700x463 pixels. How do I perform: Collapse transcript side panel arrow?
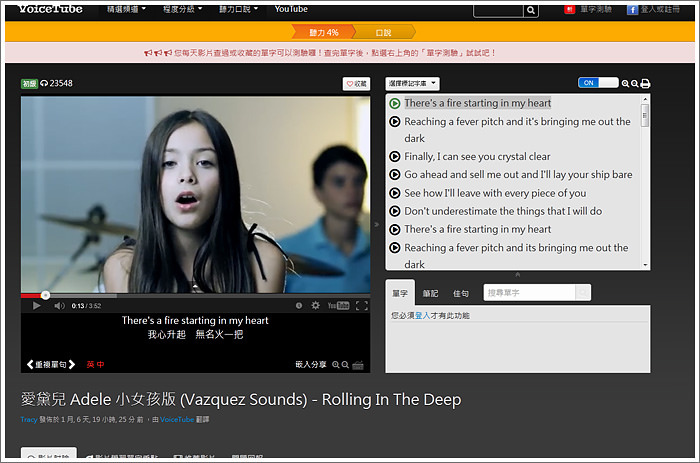pos(377,224)
